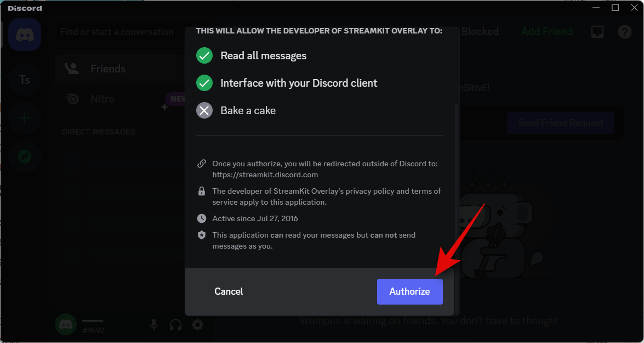Open the Nitro sidebar item

click(x=102, y=99)
